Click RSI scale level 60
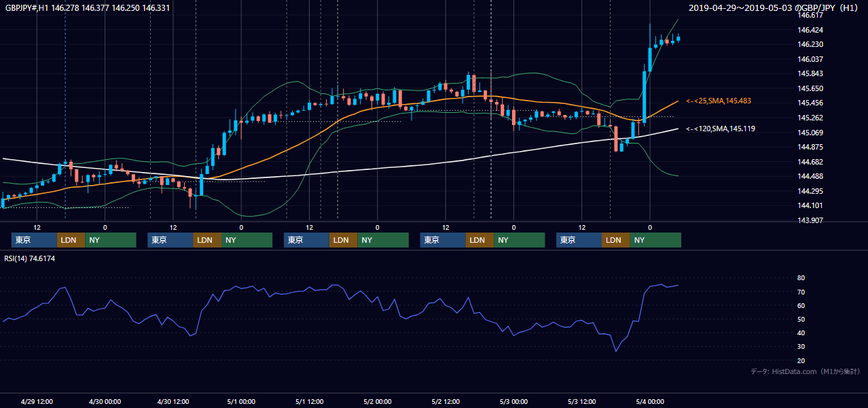The height and width of the screenshot is (408, 868). [x=801, y=305]
